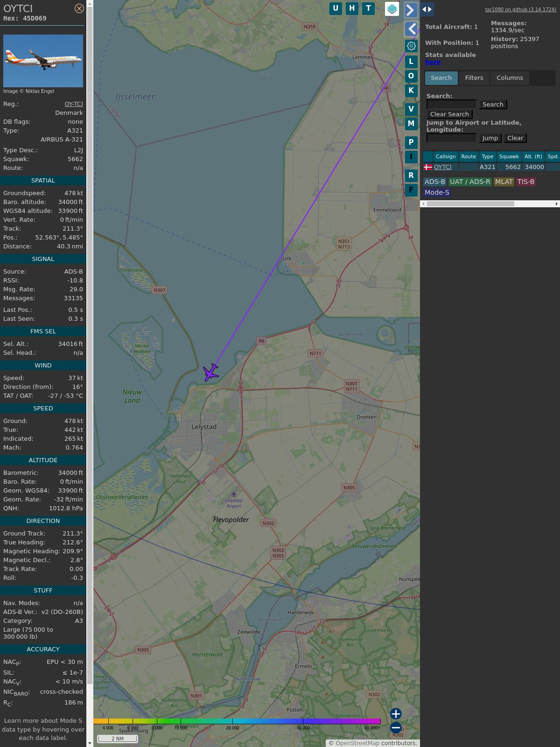Click the Denmark flag in aircraft table
This screenshot has width=560, height=747.
427,167
